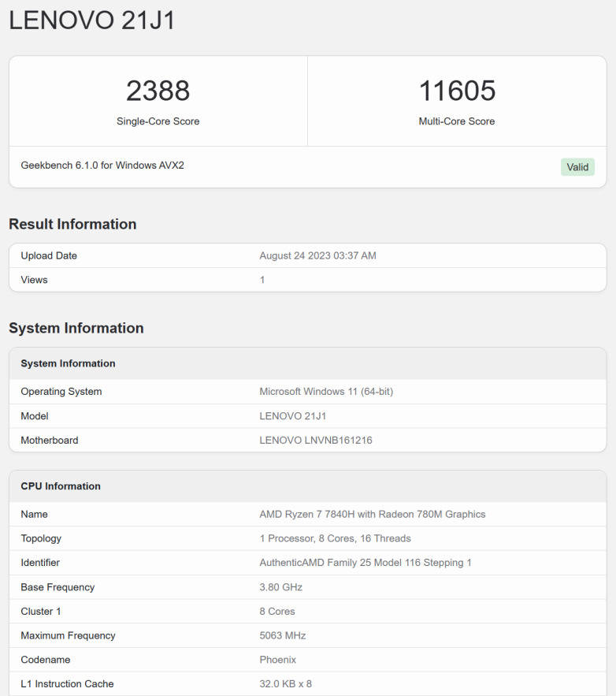Image resolution: width=616 pixels, height=696 pixels.
Task: Click the Motherboard row label
Action: pyautogui.click(x=50, y=441)
